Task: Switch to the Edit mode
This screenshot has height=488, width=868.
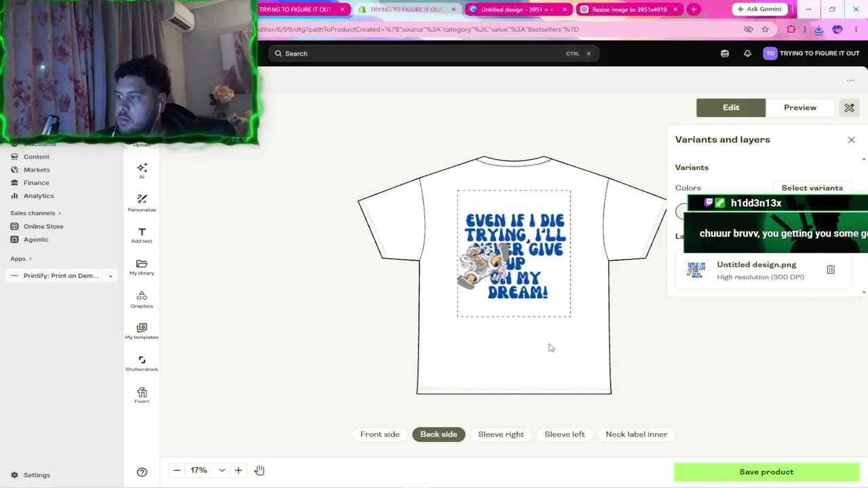Action: [x=731, y=108]
